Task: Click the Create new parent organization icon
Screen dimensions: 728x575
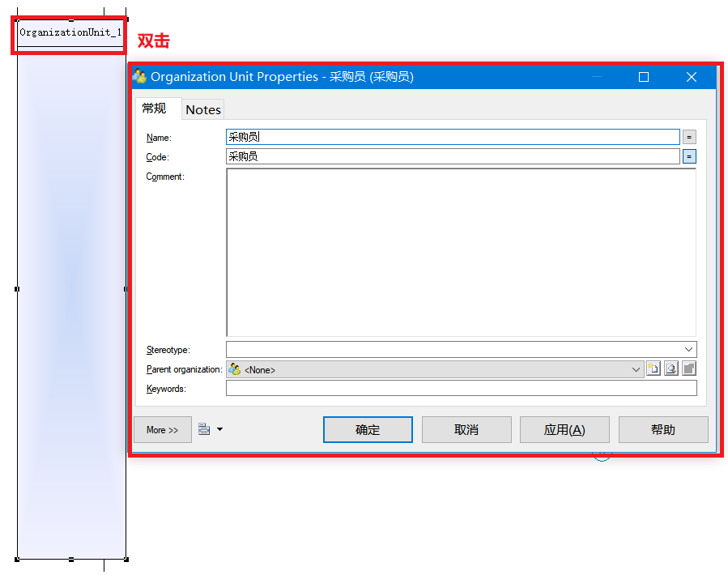Action: point(654,368)
